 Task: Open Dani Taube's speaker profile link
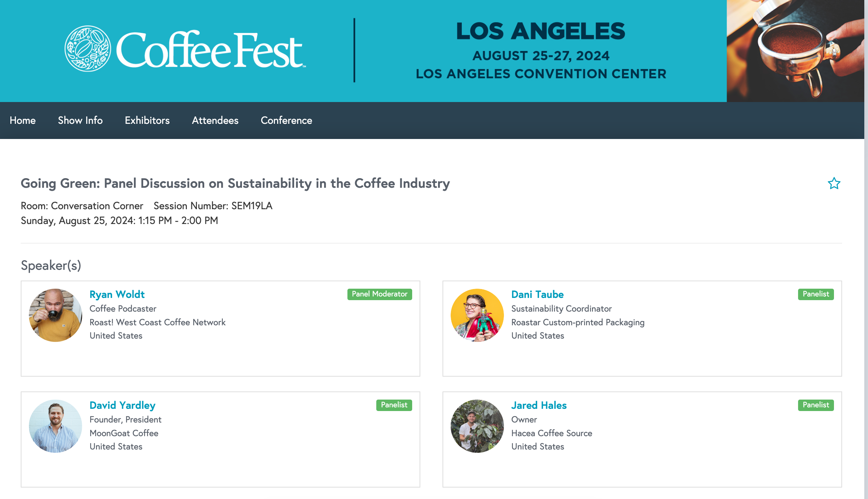[x=537, y=294]
